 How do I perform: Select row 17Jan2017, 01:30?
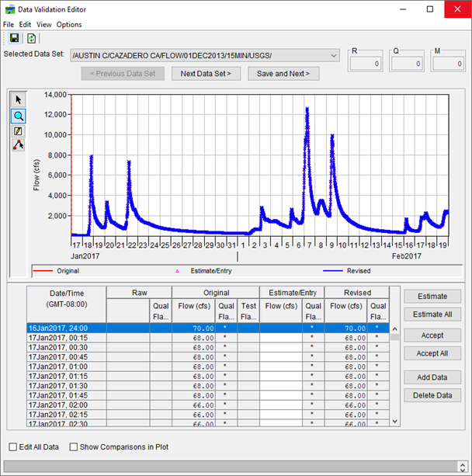point(208,386)
